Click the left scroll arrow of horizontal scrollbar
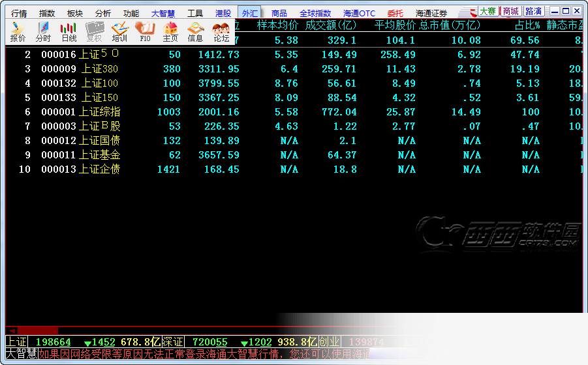This screenshot has height=365, width=588. coord(12,330)
